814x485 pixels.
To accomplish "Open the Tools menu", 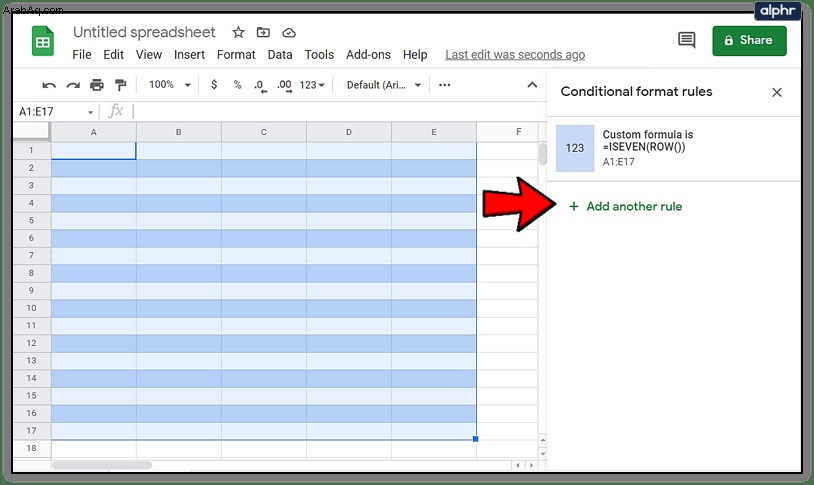I will point(319,55).
